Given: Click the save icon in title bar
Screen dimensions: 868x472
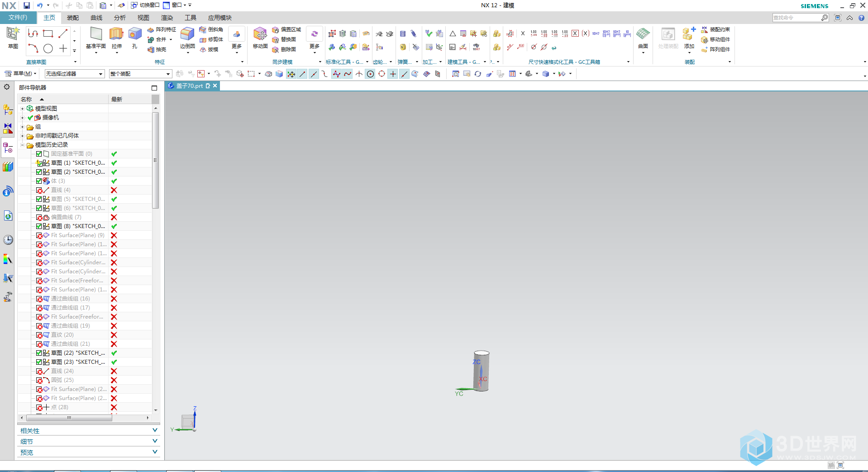Looking at the screenshot, I should click(x=27, y=5).
